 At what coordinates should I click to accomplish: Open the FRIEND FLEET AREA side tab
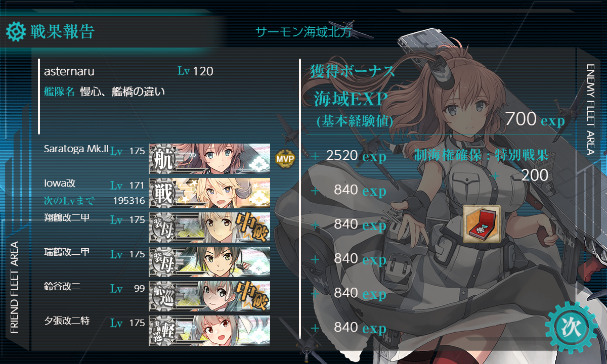[x=14, y=287]
